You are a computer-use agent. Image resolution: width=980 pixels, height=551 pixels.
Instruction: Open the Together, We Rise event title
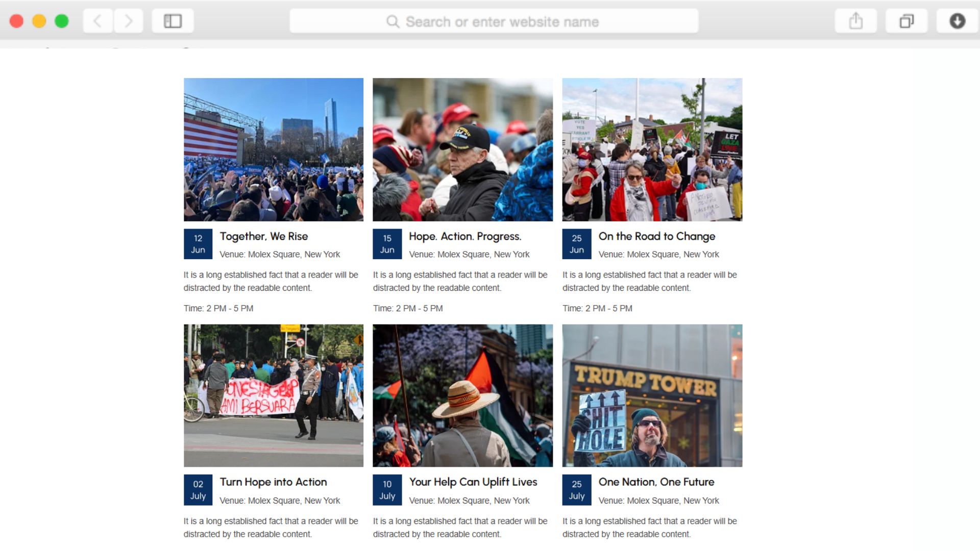click(264, 236)
